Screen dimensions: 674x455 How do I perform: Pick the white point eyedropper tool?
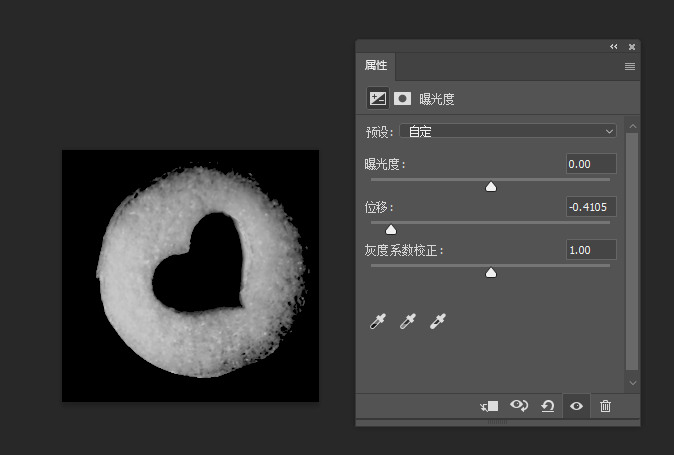[x=438, y=321]
